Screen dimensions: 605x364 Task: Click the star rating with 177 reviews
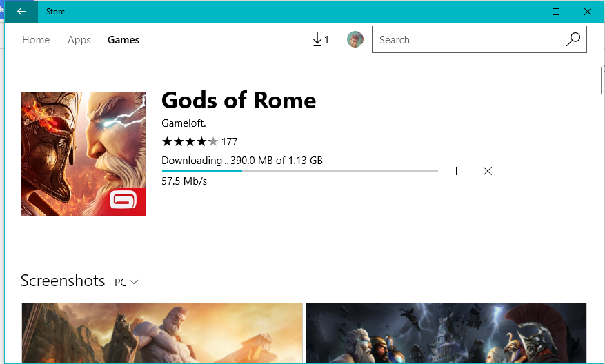199,142
